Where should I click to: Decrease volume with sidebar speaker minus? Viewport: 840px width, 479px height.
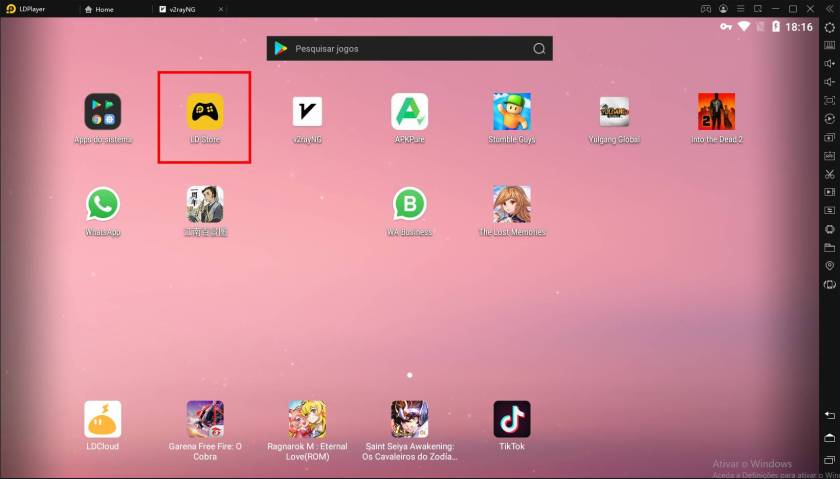point(829,82)
